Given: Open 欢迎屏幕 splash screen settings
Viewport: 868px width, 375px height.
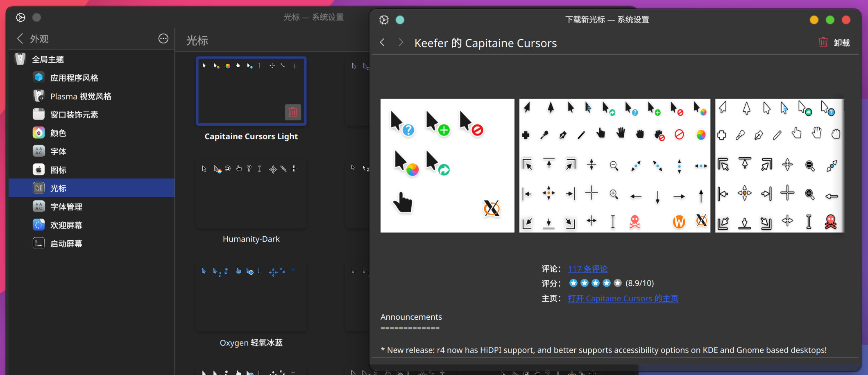Looking at the screenshot, I should (92, 225).
